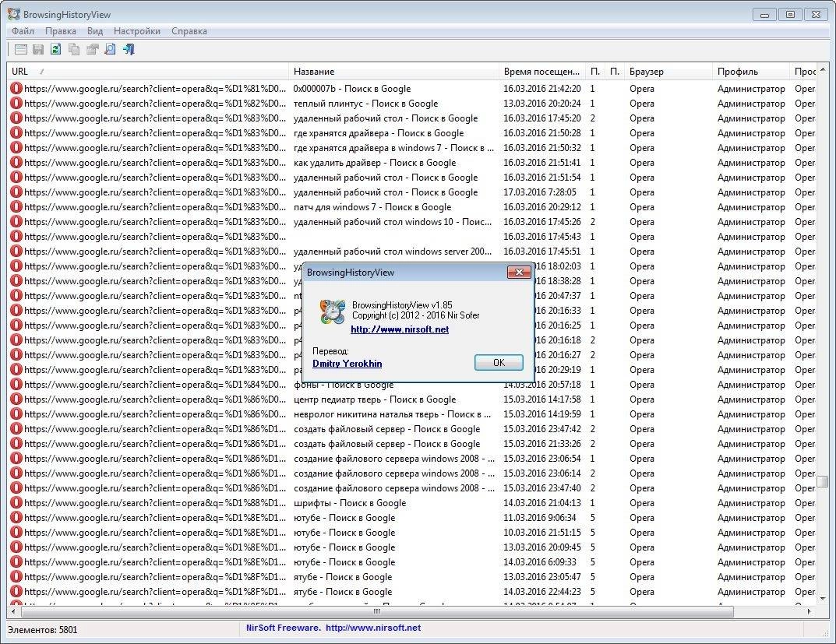Click Opera icon of центр педиатр тверь row
836x644 pixels.
[x=16, y=399]
